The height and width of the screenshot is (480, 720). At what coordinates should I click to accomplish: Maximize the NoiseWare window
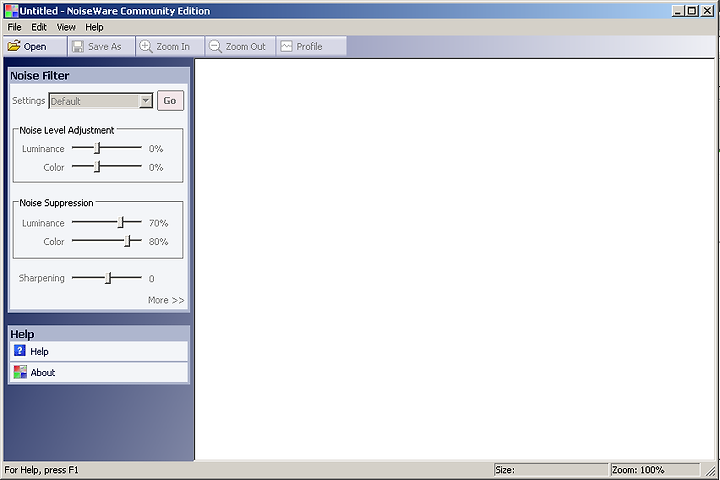coord(692,11)
